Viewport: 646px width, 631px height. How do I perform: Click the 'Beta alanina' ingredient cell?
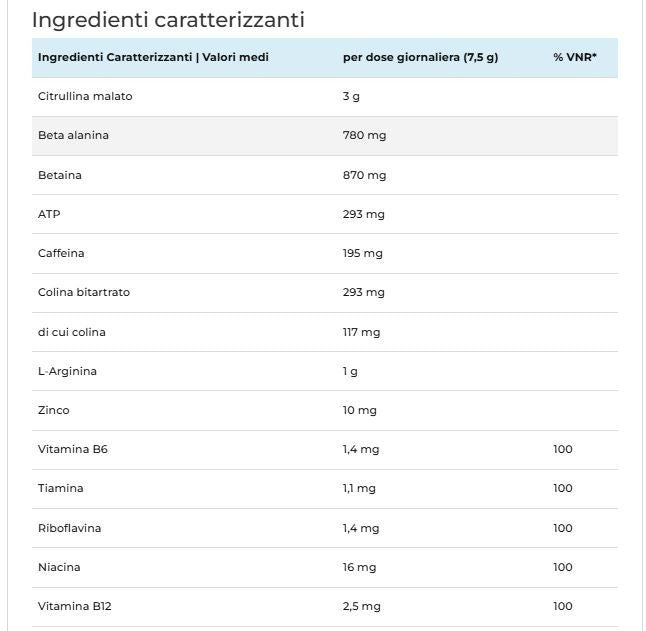point(73,135)
